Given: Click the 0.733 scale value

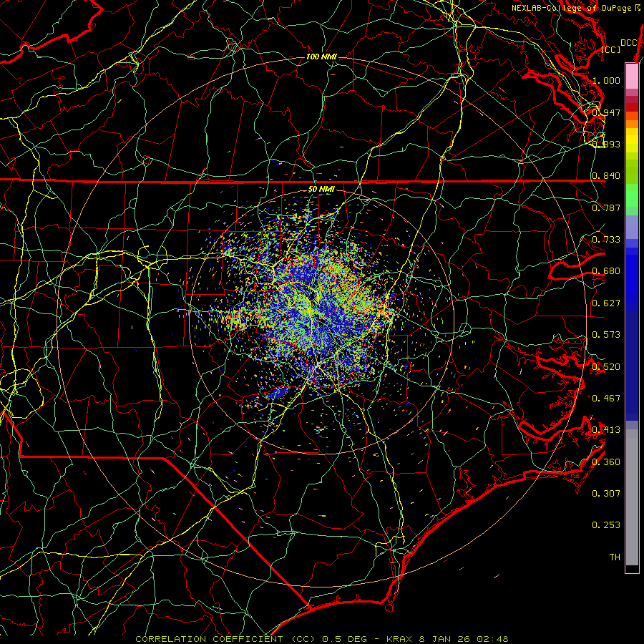Looking at the screenshot, I should coord(606,239).
